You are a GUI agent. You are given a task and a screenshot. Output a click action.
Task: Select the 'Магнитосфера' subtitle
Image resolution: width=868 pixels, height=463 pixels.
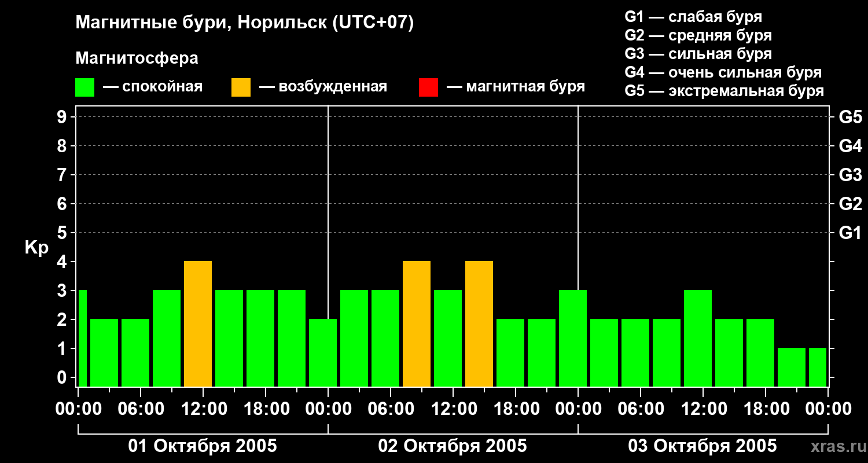tap(137, 58)
